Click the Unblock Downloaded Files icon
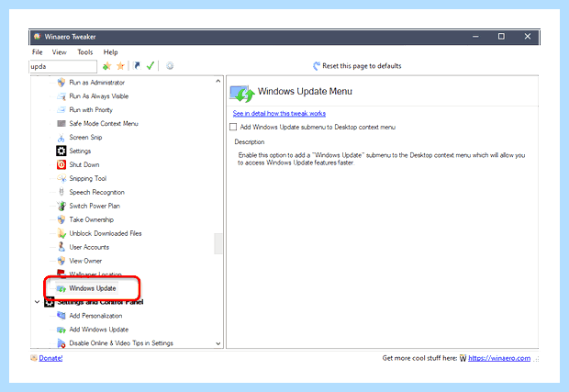 pos(61,233)
